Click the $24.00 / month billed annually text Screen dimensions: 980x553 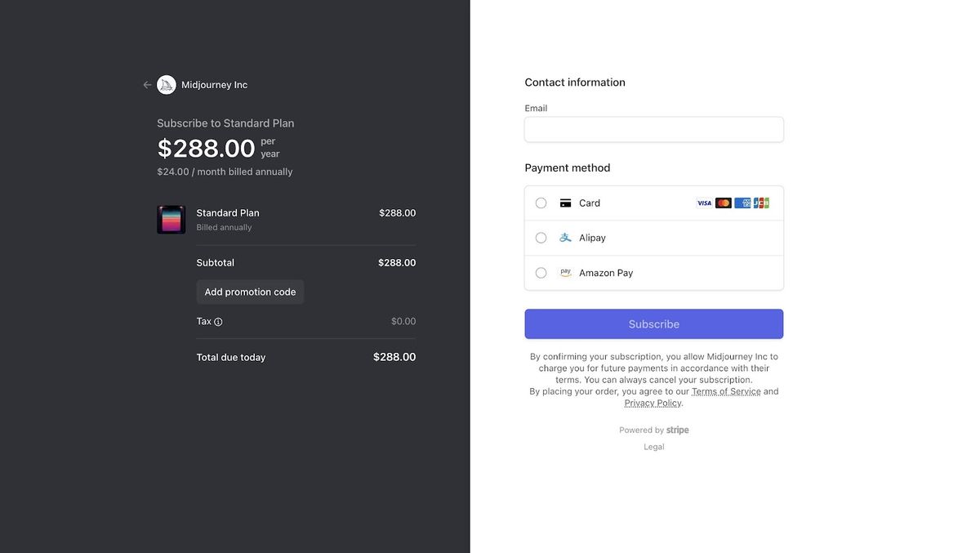[225, 172]
